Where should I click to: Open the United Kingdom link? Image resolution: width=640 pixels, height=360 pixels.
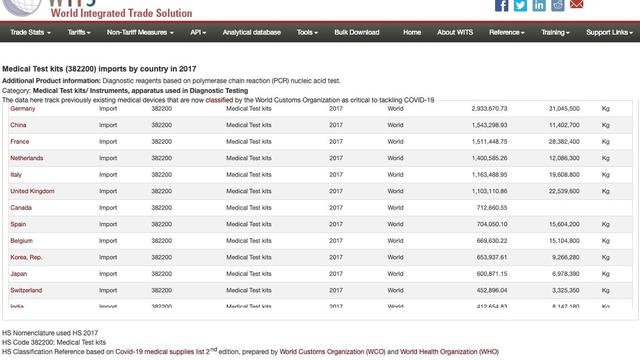[x=32, y=191]
